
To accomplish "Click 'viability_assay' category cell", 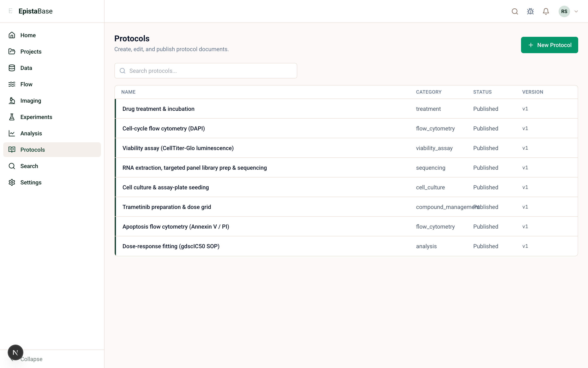I will tap(434, 148).
